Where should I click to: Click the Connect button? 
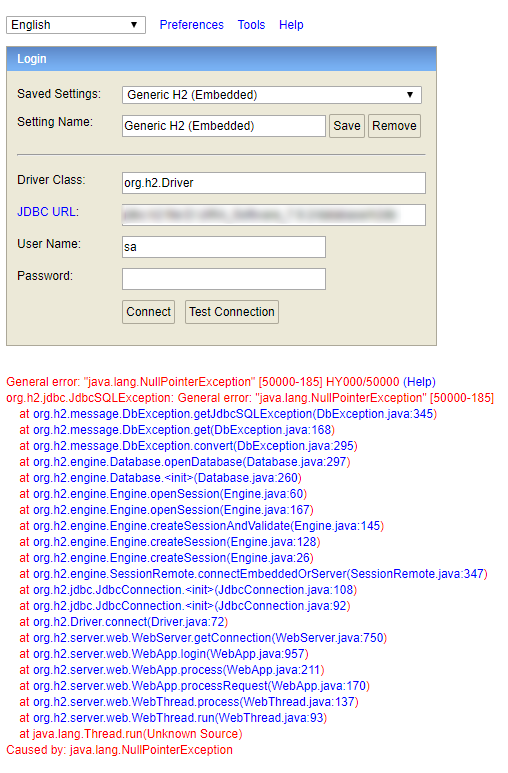coord(148,312)
